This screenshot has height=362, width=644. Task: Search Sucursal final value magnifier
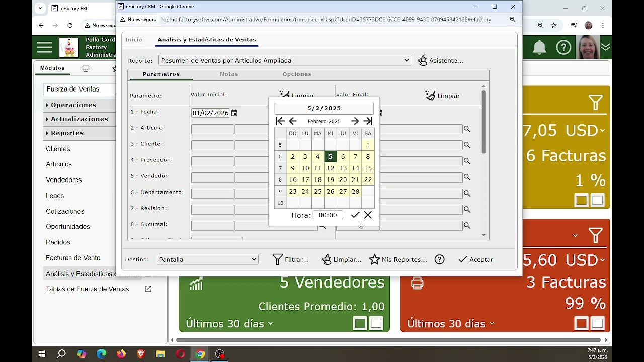(467, 226)
